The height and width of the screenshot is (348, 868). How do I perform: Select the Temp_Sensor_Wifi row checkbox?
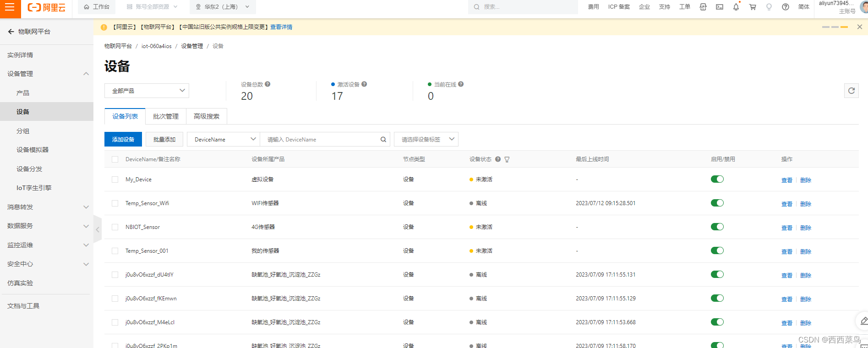pyautogui.click(x=115, y=203)
